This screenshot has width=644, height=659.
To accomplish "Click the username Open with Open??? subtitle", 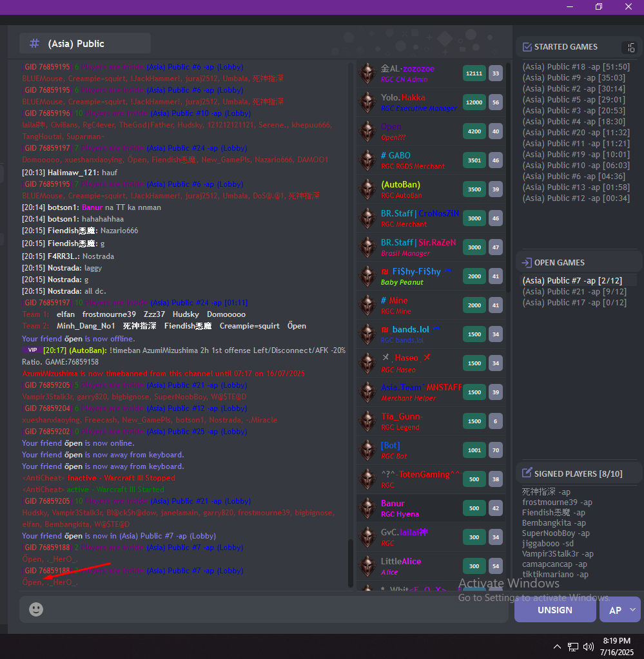I will (391, 126).
